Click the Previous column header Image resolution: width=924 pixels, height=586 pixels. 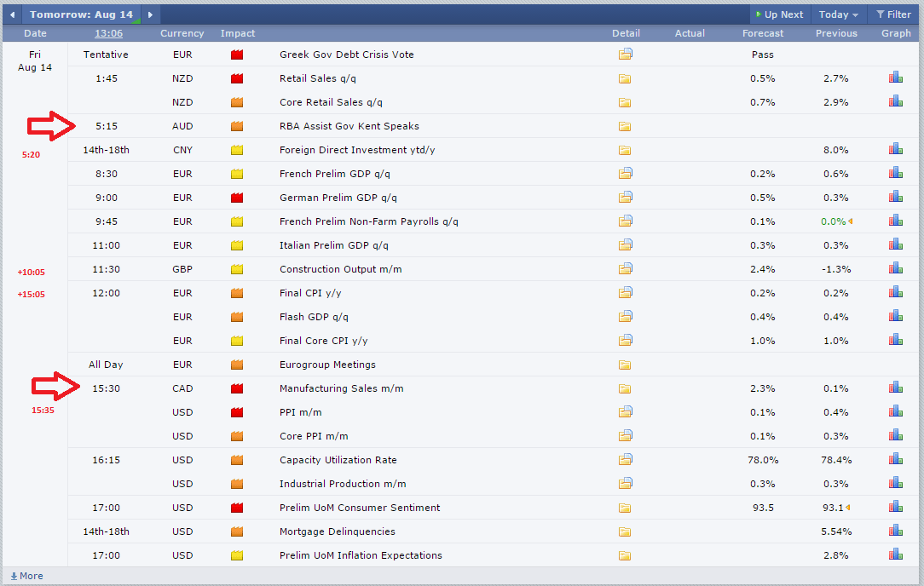point(836,33)
